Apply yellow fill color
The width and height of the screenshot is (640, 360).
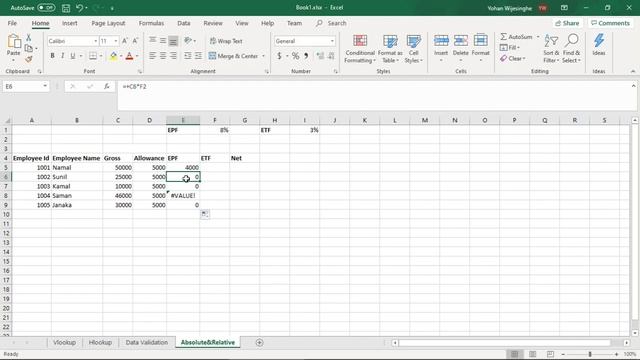[113, 56]
